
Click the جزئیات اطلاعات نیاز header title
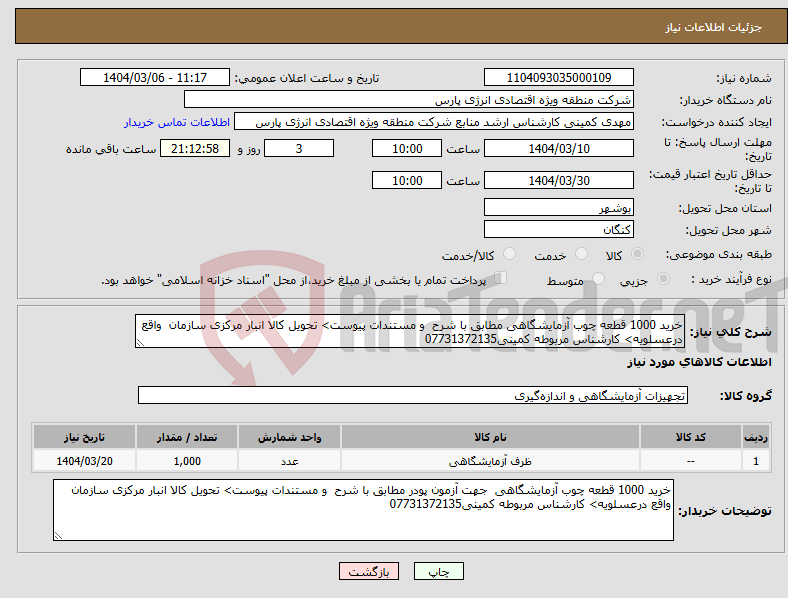click(x=714, y=27)
